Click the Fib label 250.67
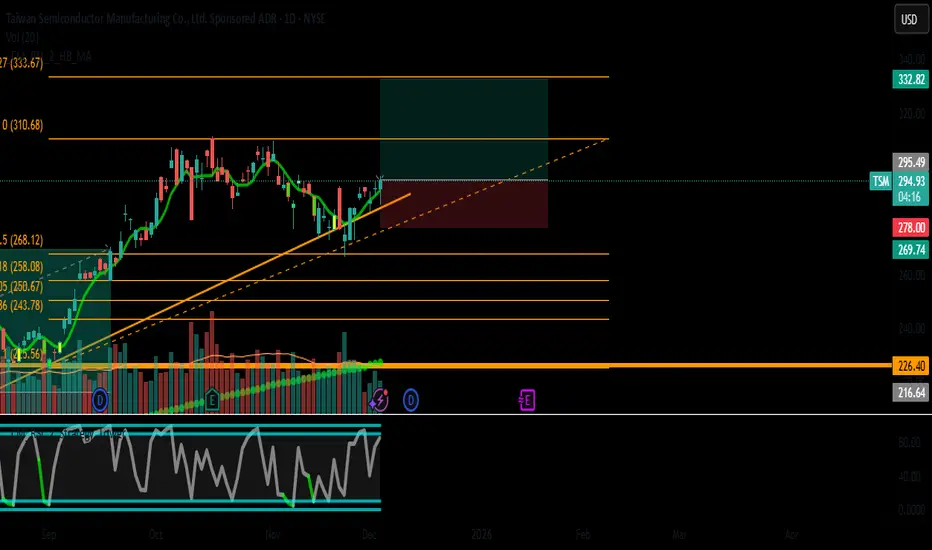Screen dimensions: 932x550 pos(21,286)
